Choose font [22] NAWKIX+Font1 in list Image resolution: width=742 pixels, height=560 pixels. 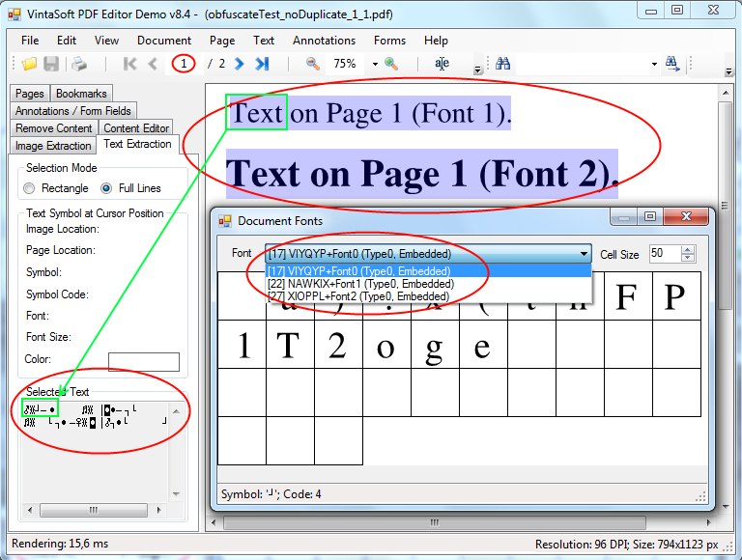(428, 284)
